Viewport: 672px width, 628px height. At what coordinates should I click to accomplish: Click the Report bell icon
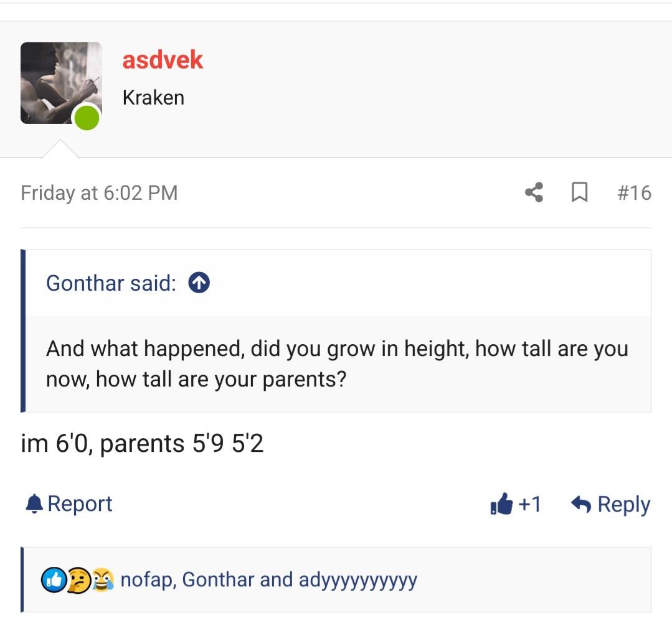[34, 504]
